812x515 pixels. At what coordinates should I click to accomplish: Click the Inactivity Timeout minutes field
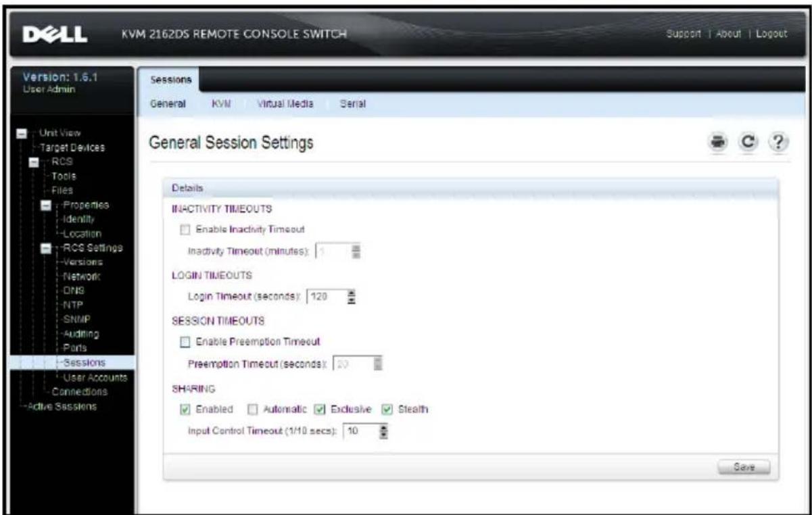coord(334,252)
